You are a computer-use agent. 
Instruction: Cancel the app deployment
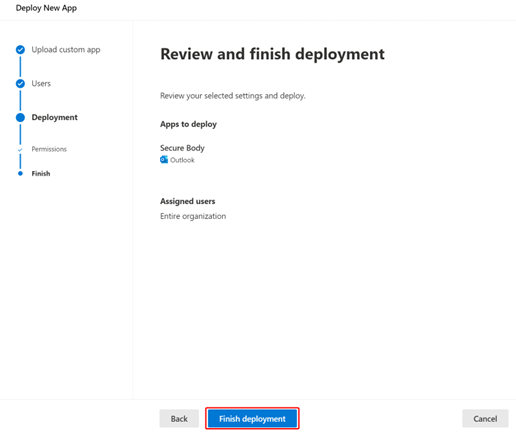coord(485,418)
